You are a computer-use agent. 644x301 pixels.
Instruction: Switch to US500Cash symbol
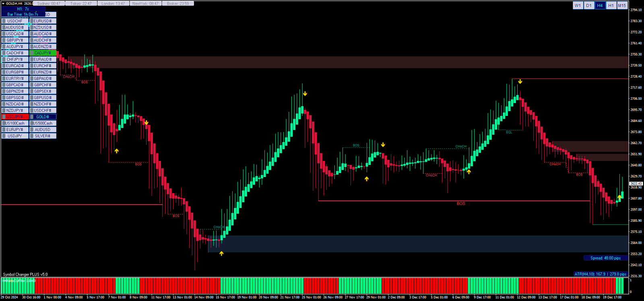(43, 123)
